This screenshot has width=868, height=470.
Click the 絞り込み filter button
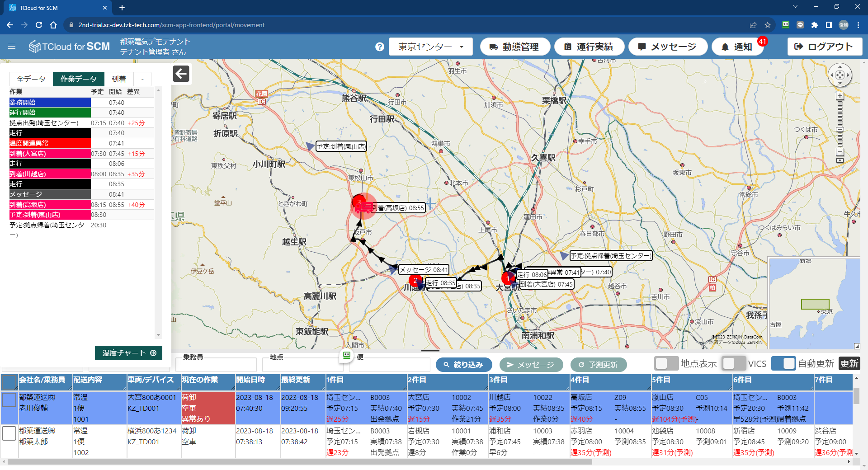(463, 364)
